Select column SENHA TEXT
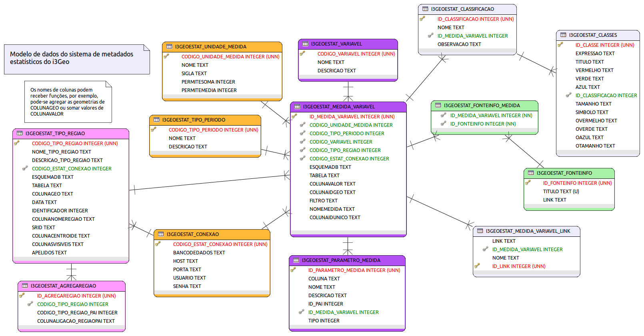The height and width of the screenshot is (336, 644). coord(187,286)
